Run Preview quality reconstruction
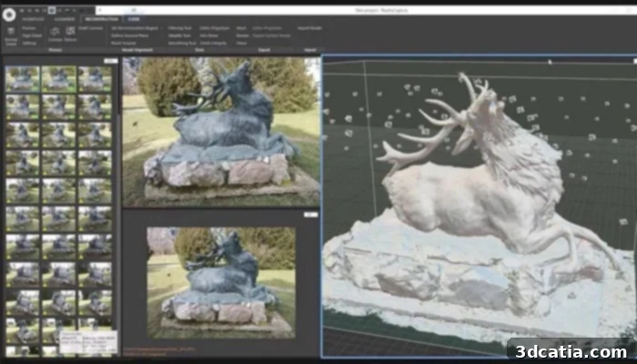 [29, 28]
